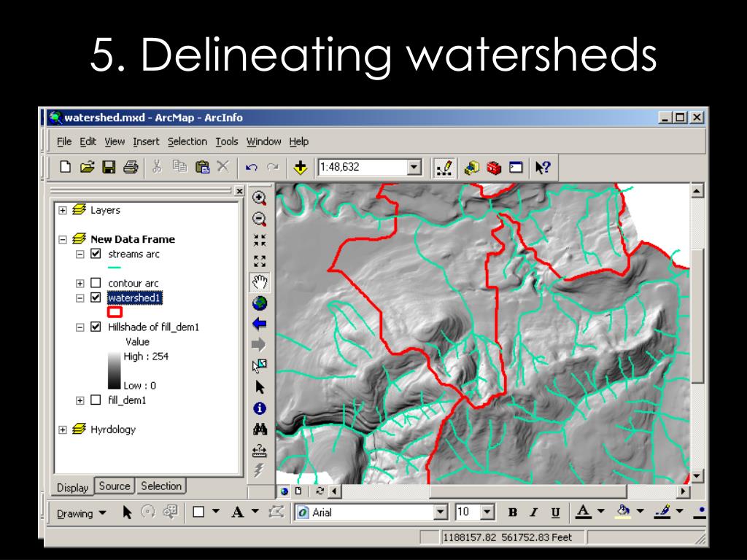
Task: Expand fill_dem1 legend
Action: [x=80, y=400]
